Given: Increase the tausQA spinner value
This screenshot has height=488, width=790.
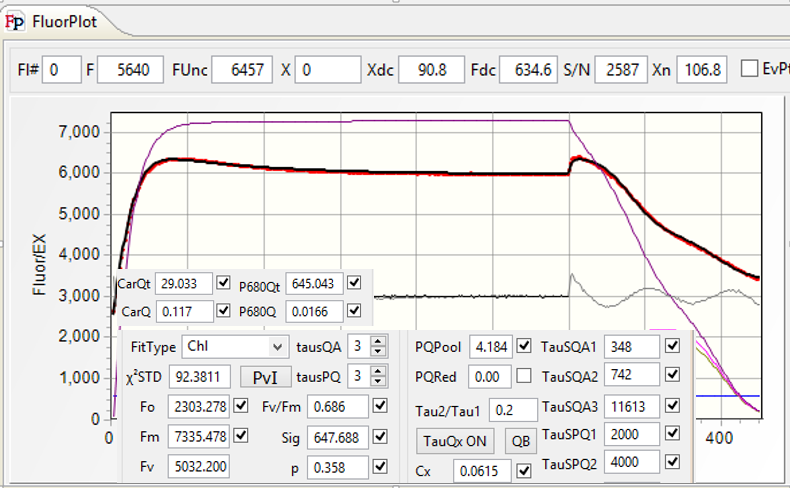Looking at the screenshot, I should pyautogui.click(x=377, y=342).
